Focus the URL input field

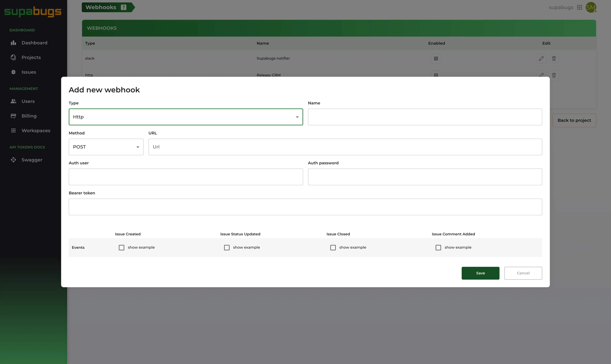point(345,147)
